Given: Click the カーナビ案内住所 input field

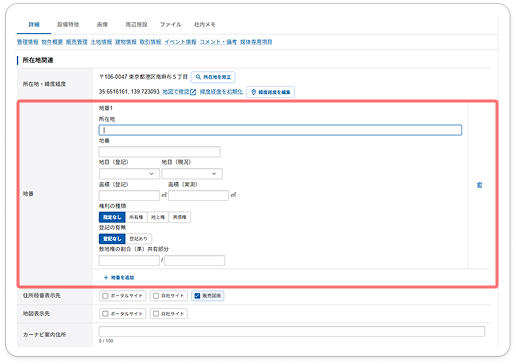Looking at the screenshot, I should [292, 332].
